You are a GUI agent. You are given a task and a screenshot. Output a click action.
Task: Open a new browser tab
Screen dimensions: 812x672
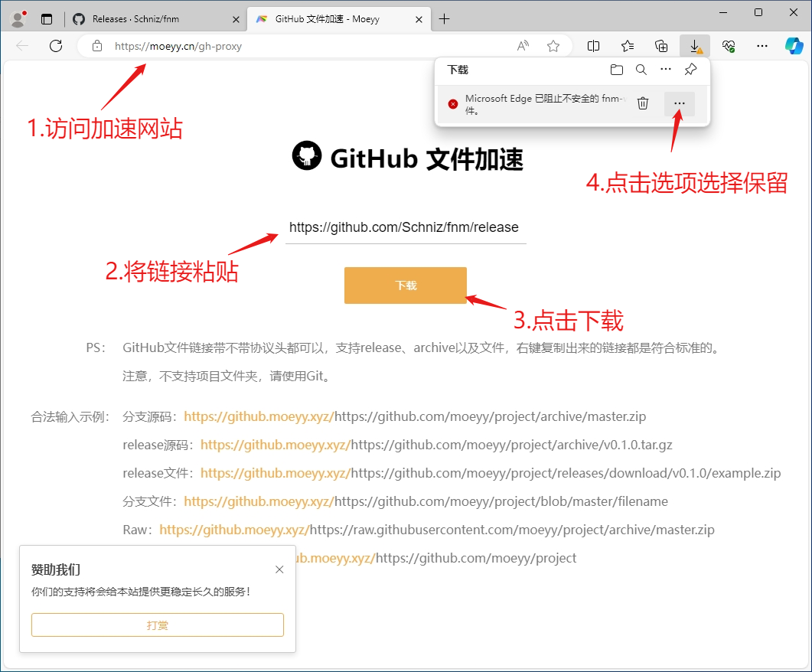pos(444,19)
